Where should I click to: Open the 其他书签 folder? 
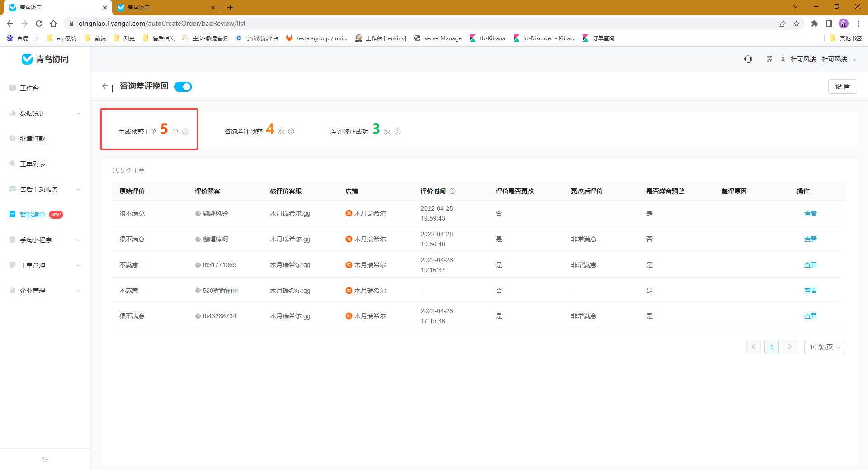coord(846,38)
